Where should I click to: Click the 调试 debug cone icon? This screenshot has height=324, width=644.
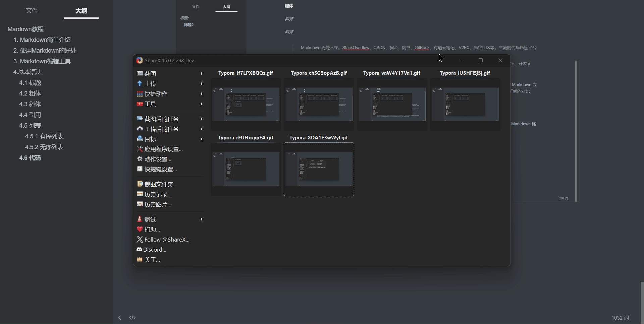click(140, 219)
